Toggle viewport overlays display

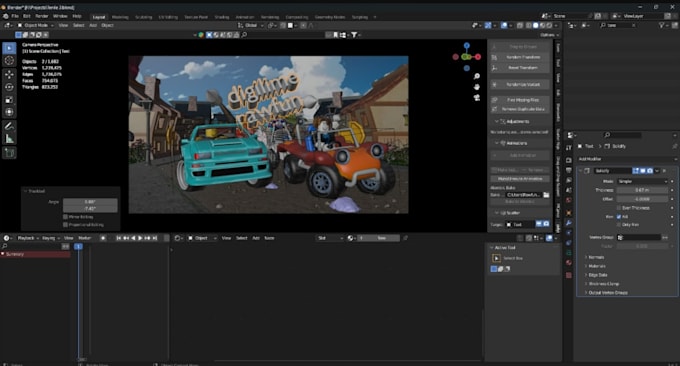point(504,25)
